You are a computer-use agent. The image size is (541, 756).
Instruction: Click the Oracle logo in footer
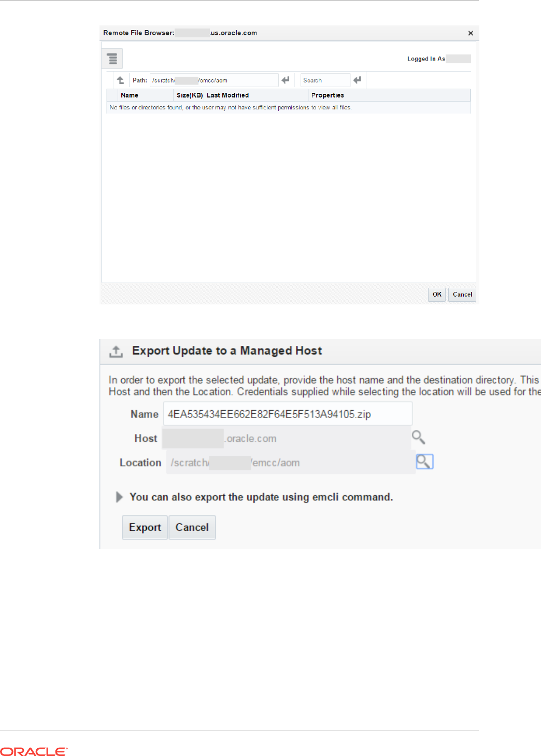(34, 751)
